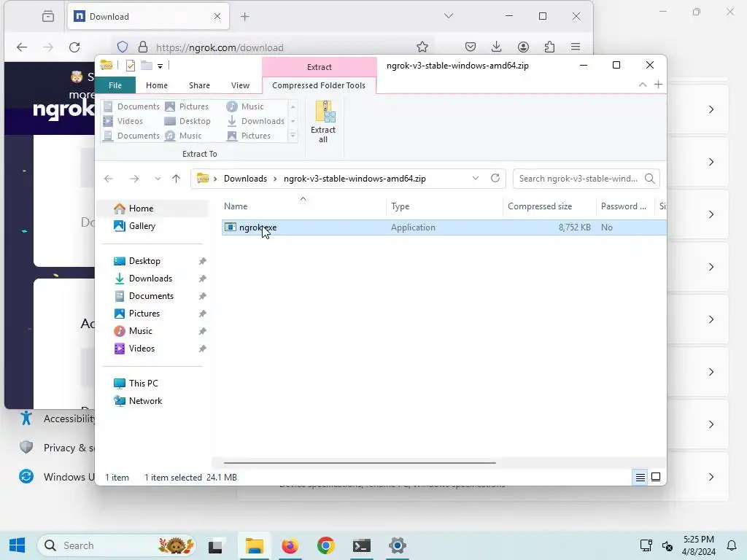747x560 pixels.
Task: Open Chrome from taskbar
Action: click(x=326, y=545)
